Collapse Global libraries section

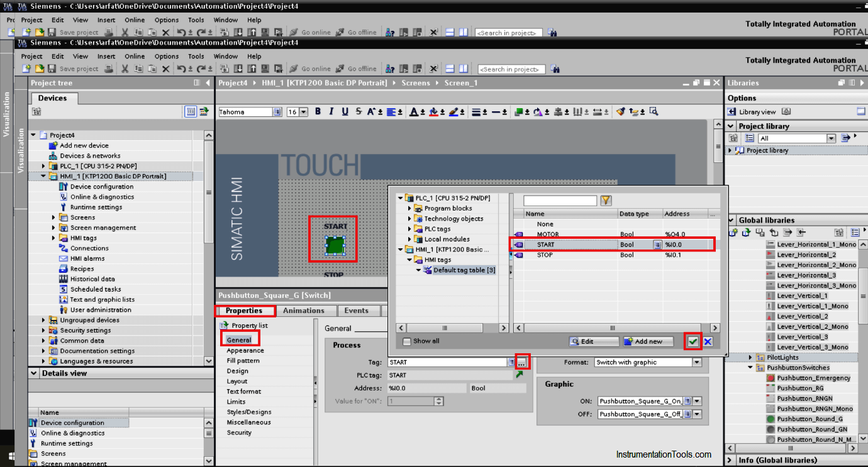(731, 221)
